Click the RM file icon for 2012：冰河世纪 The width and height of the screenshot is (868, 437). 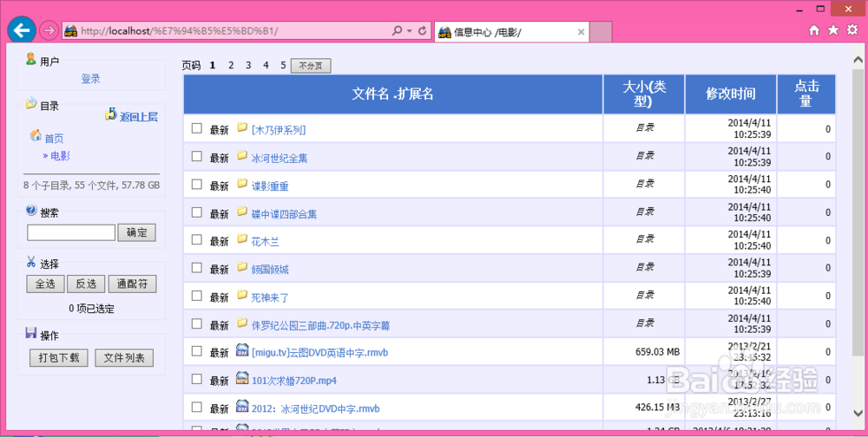tap(242, 407)
